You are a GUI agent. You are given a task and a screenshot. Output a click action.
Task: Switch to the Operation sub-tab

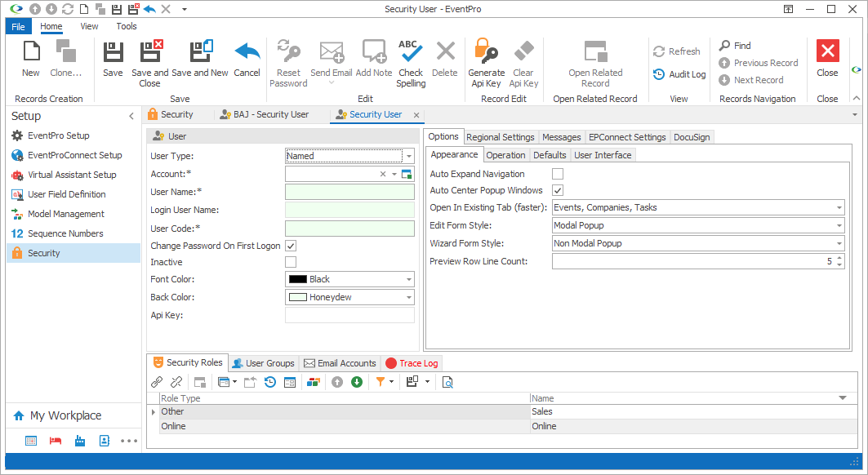505,155
